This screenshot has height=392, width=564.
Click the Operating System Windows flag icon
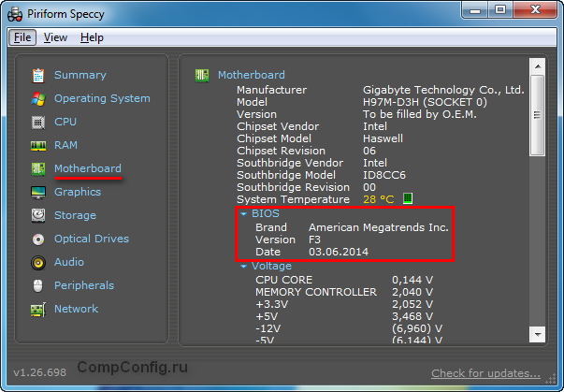38,98
